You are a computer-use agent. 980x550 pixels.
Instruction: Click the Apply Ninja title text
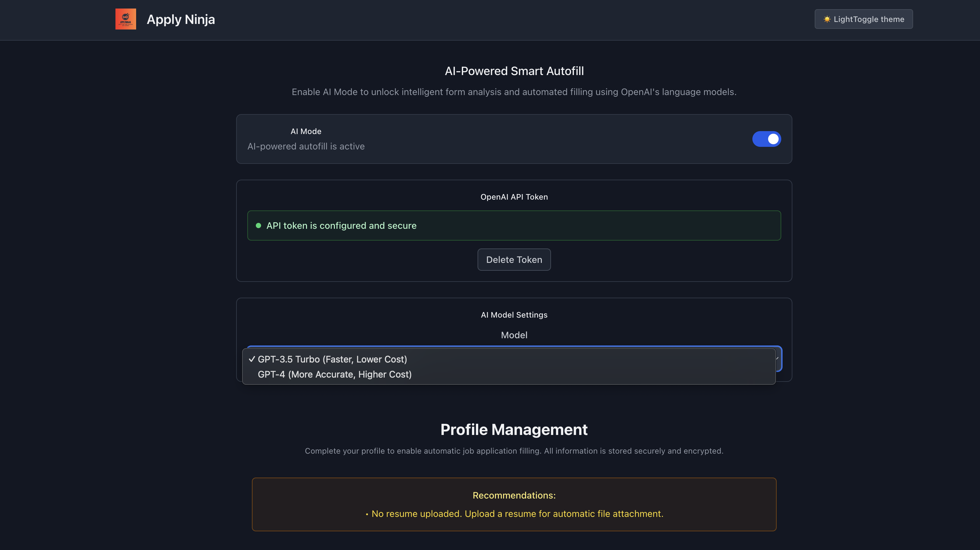181,19
